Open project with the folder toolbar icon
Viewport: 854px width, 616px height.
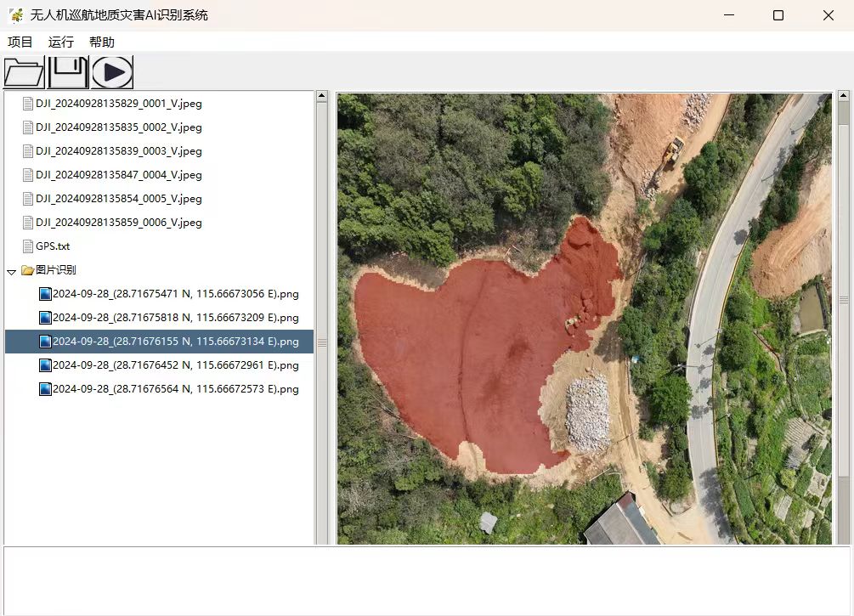point(24,72)
